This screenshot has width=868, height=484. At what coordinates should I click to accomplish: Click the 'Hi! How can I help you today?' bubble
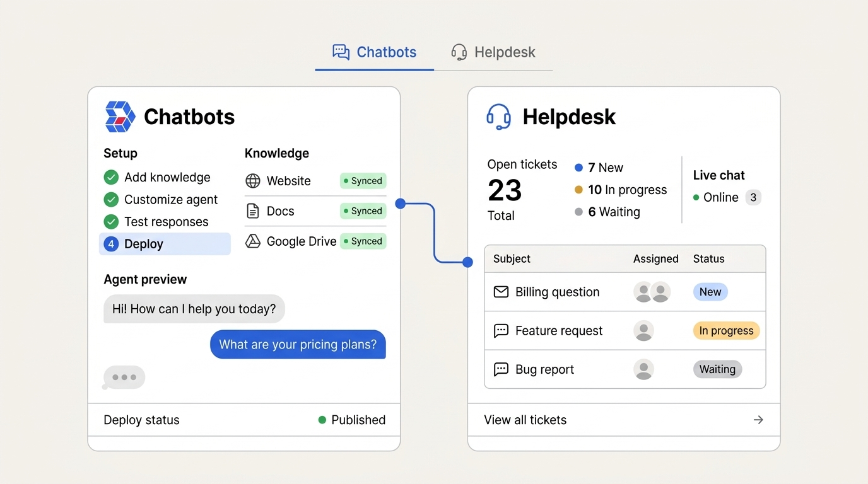194,309
